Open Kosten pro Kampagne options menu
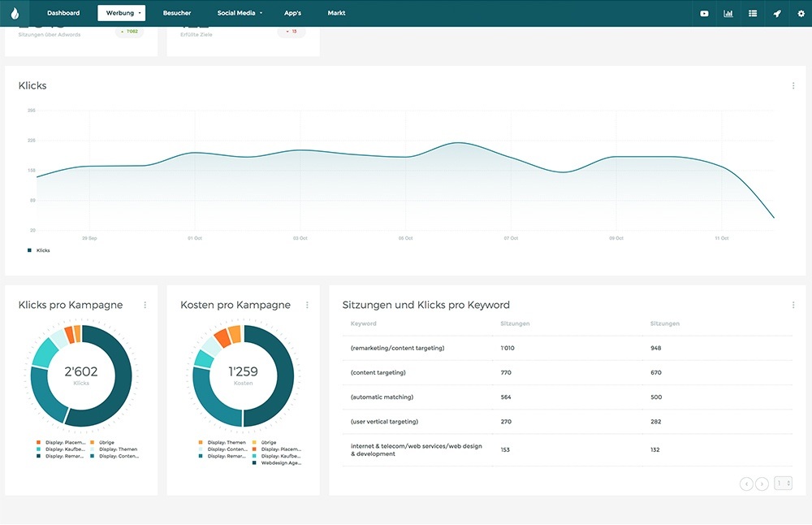 (x=307, y=305)
